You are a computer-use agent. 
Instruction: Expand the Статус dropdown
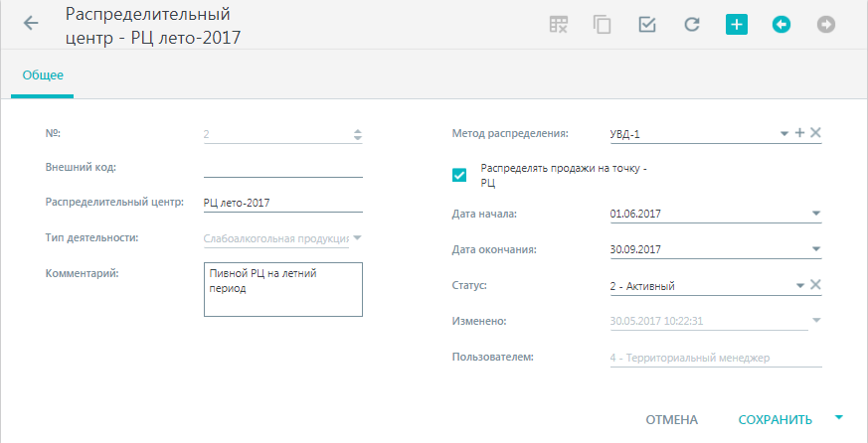[x=800, y=286]
